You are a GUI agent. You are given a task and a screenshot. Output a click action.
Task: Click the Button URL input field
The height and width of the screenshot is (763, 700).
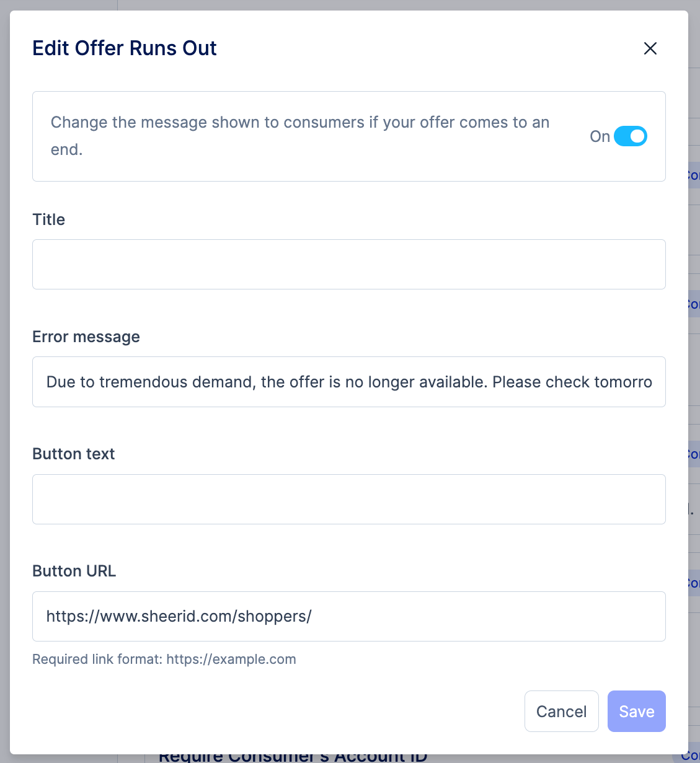[348, 616]
